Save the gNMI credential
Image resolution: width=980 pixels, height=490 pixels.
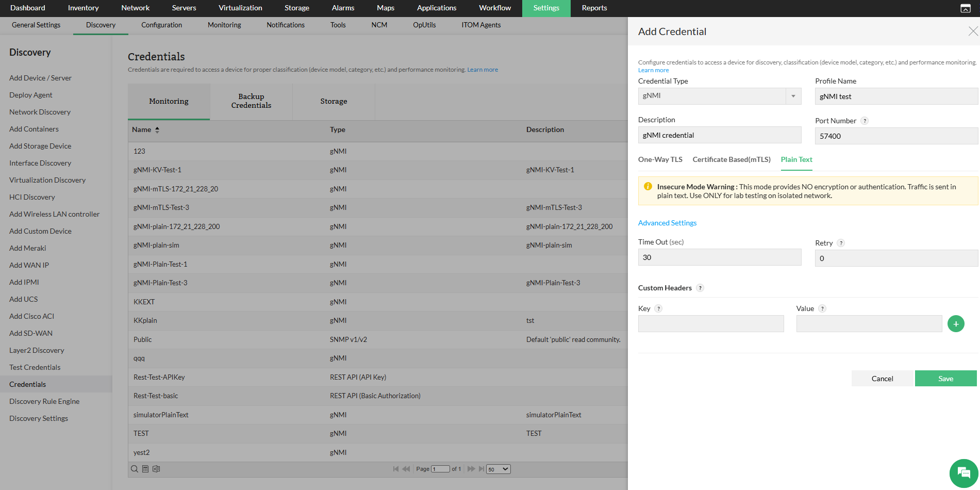946,379
